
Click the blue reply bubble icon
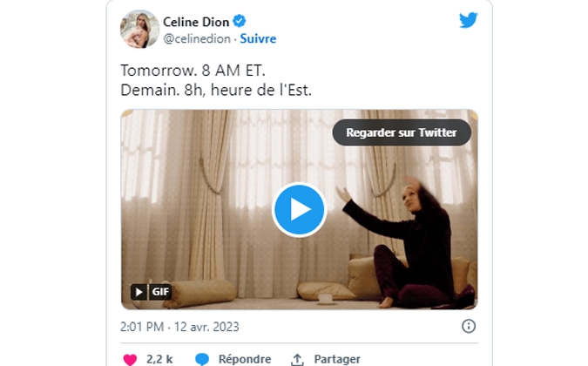(202, 359)
